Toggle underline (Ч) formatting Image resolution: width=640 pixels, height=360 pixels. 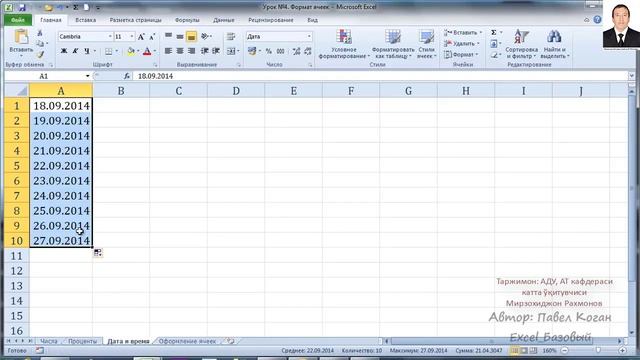point(87,51)
